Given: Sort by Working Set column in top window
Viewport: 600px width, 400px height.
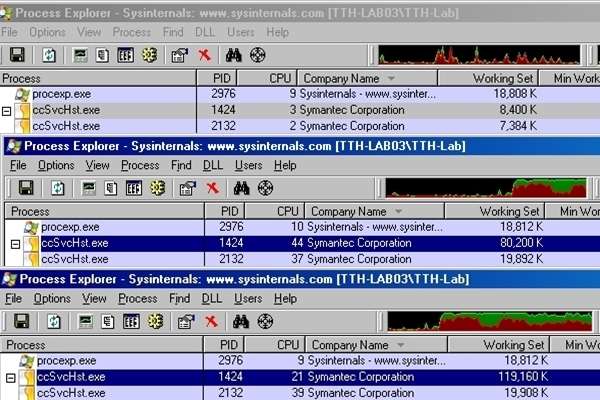Looking at the screenshot, I should click(x=488, y=78).
